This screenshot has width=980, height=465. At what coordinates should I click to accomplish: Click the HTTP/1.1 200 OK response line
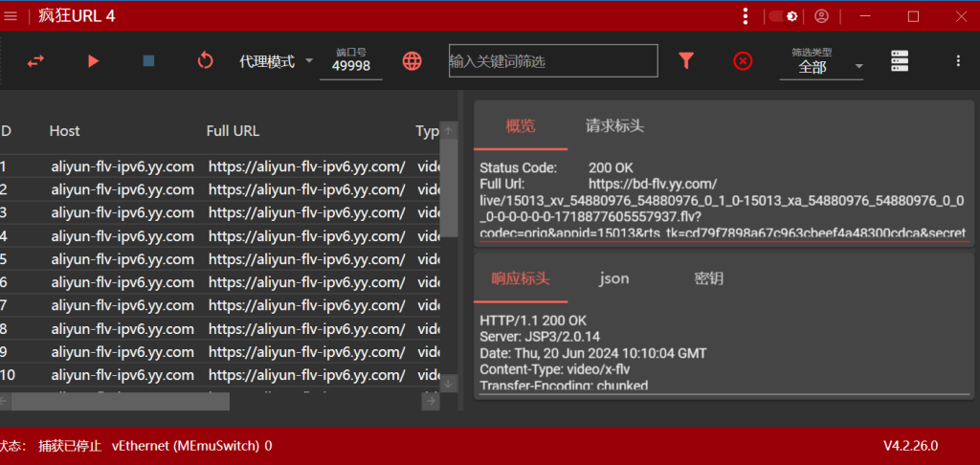coord(533,321)
